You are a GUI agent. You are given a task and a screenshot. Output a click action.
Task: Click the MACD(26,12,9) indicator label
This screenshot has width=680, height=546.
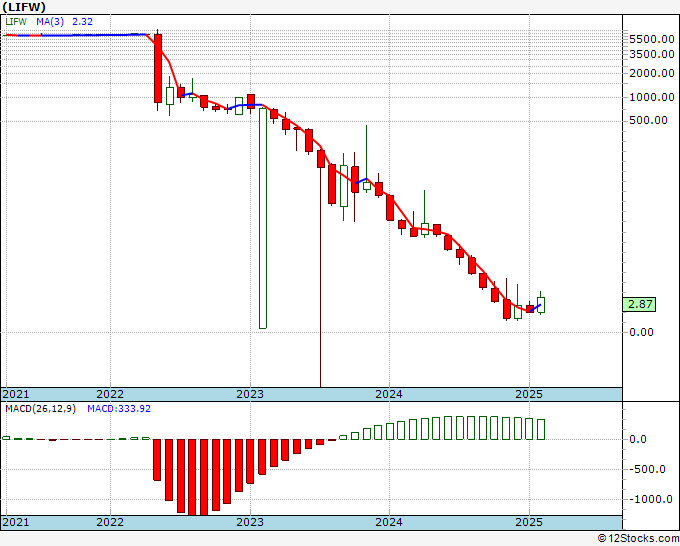(x=40, y=409)
